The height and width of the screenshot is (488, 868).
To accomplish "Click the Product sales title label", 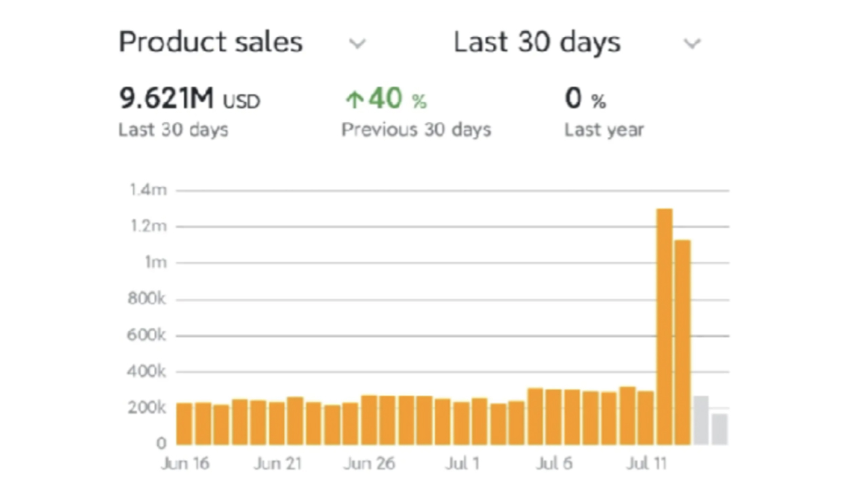I will pyautogui.click(x=210, y=42).
